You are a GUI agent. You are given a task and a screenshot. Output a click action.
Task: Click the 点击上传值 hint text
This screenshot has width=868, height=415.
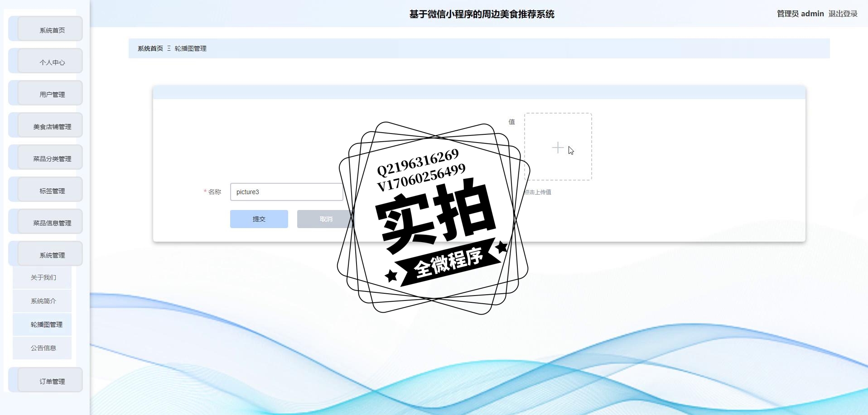[x=538, y=192]
